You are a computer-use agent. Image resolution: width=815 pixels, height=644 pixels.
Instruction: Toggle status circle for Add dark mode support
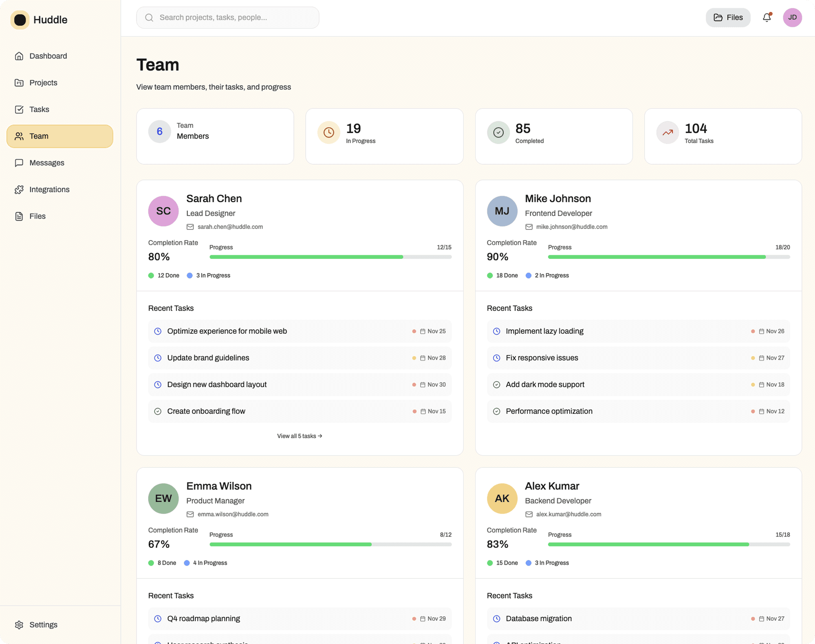tap(496, 385)
